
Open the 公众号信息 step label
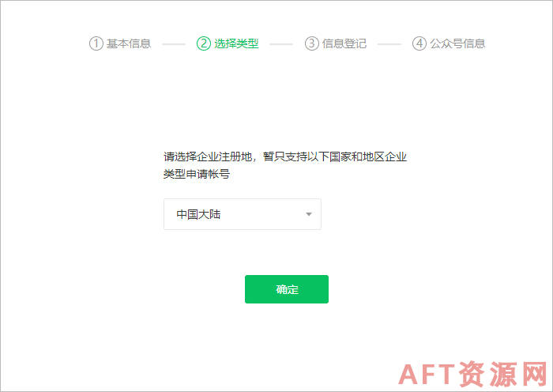457,43
